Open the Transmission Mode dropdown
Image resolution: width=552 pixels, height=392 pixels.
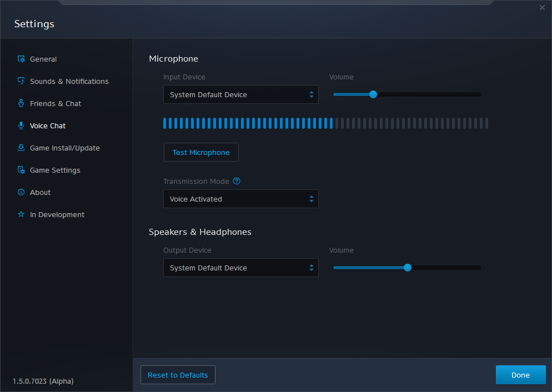click(x=240, y=199)
